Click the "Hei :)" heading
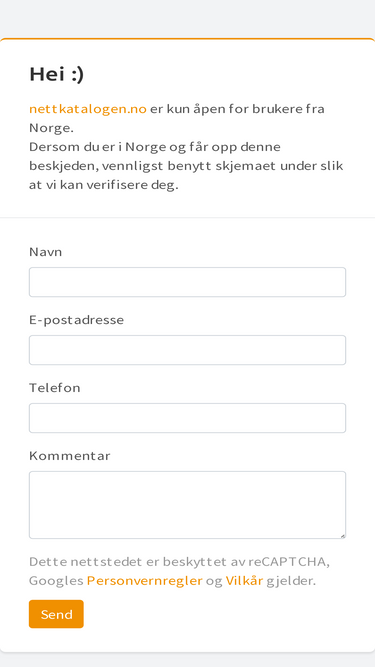Image resolution: width=375 pixels, height=667 pixels. click(57, 74)
